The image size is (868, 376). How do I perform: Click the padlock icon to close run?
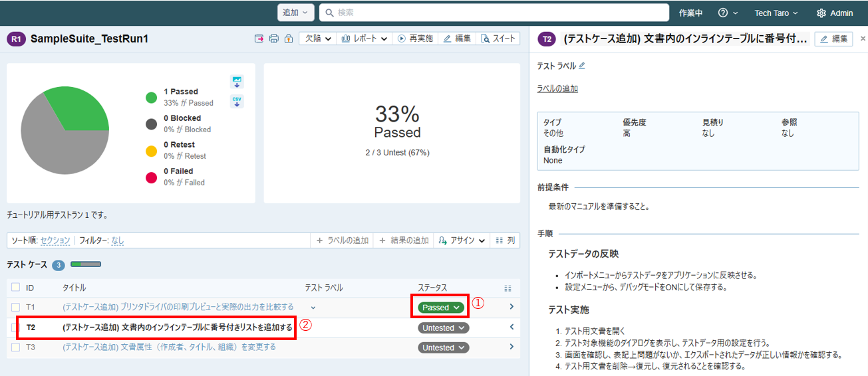click(x=288, y=39)
